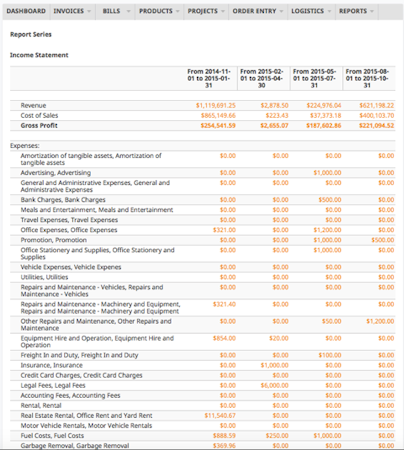404x450 pixels.
Task: Open Advertising expense $1,000.00 value
Action: coord(327,173)
